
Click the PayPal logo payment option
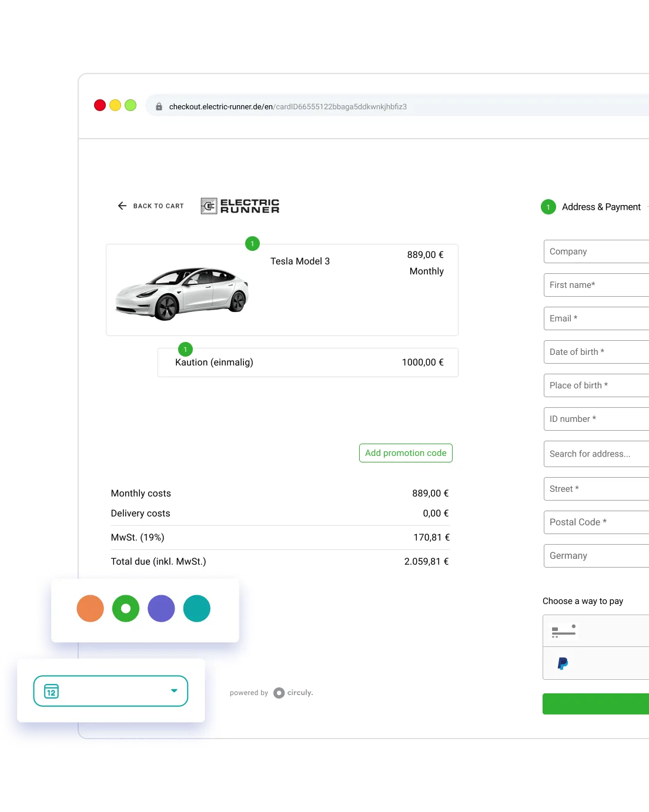[563, 663]
